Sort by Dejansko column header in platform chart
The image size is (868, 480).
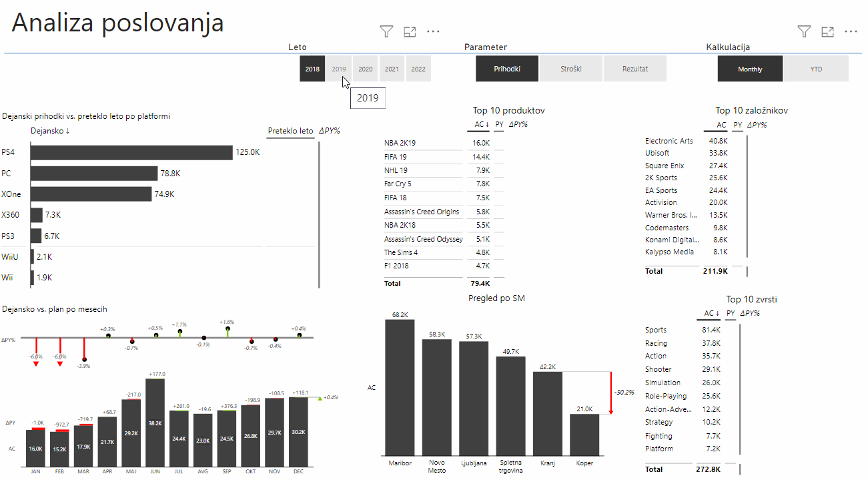(50, 131)
